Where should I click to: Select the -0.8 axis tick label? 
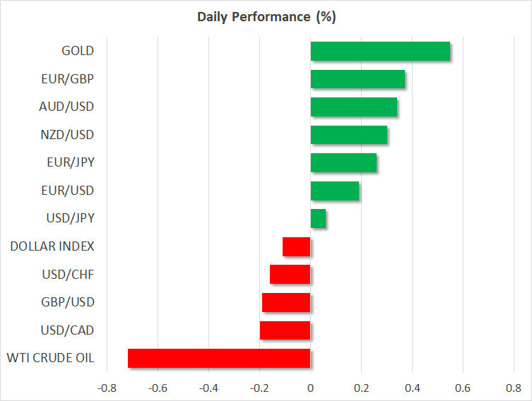tap(107, 388)
